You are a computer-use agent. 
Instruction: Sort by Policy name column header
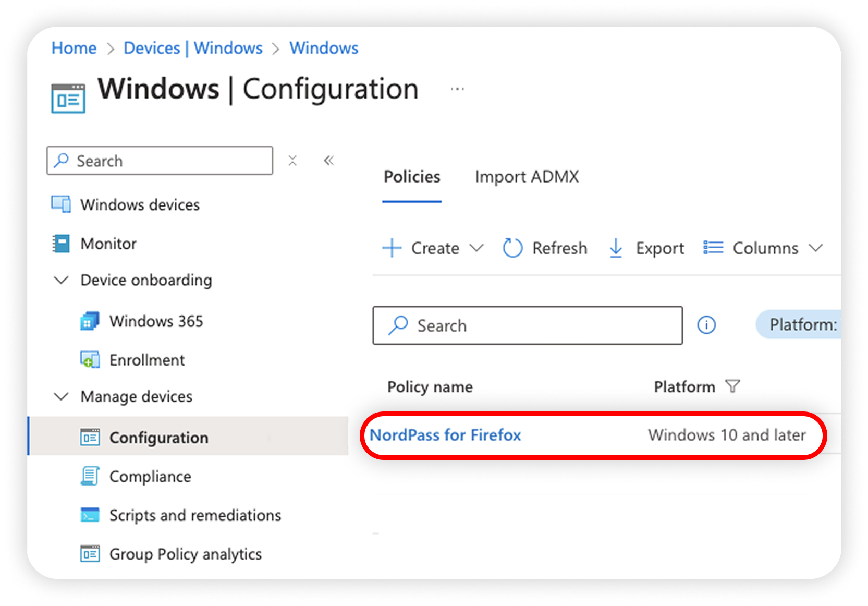point(430,386)
